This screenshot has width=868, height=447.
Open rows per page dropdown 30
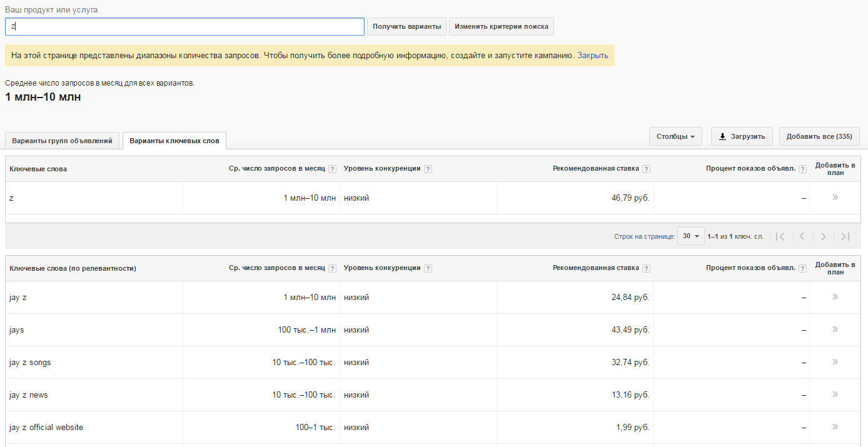[x=690, y=236]
